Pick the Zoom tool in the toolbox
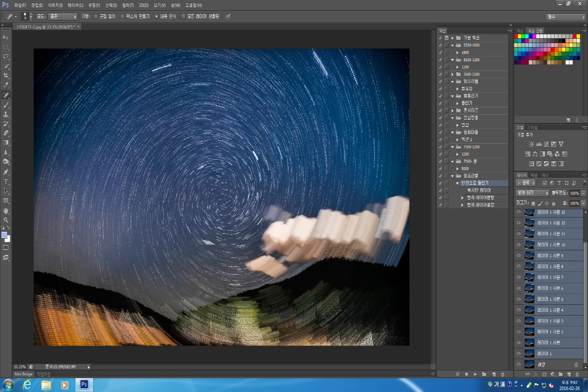 click(6, 220)
